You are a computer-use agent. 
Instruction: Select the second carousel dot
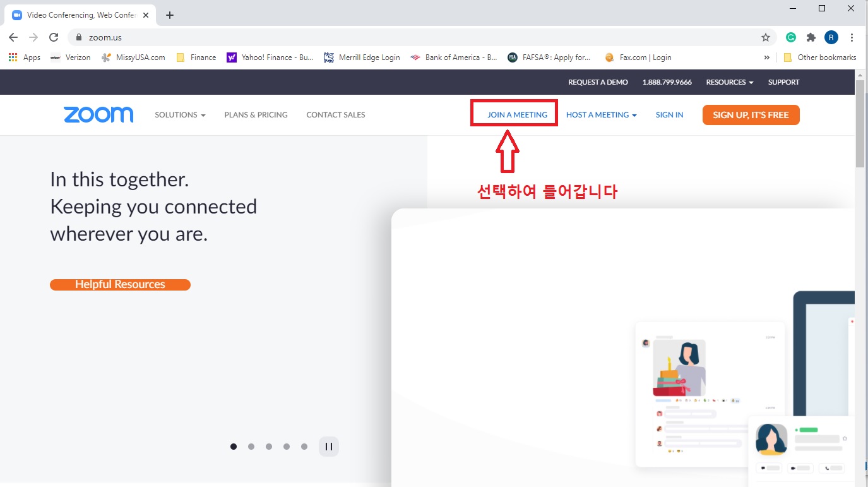251,447
